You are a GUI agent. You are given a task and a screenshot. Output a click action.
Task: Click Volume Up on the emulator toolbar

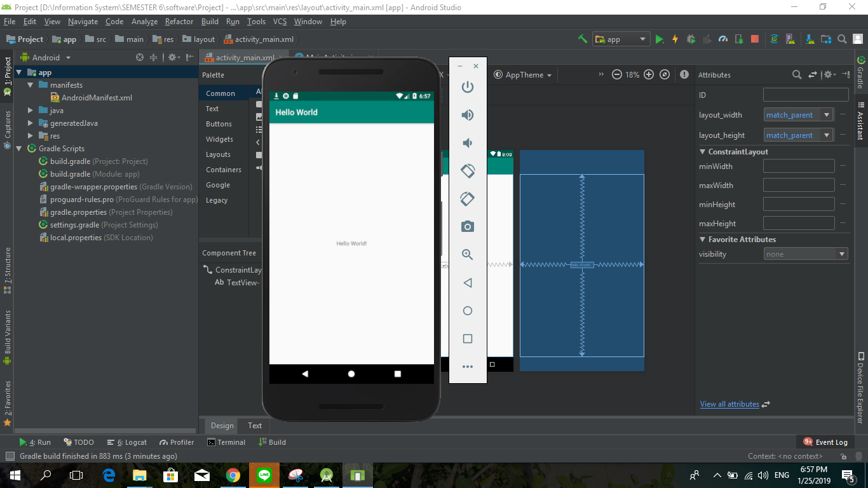(x=468, y=115)
